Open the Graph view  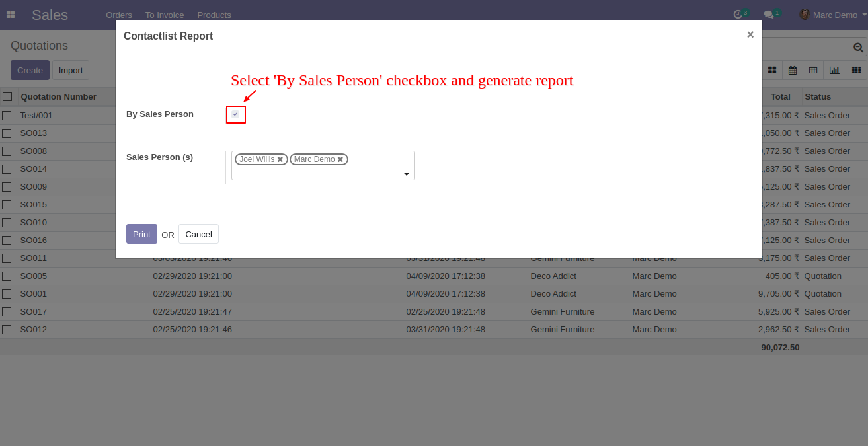[834, 69]
